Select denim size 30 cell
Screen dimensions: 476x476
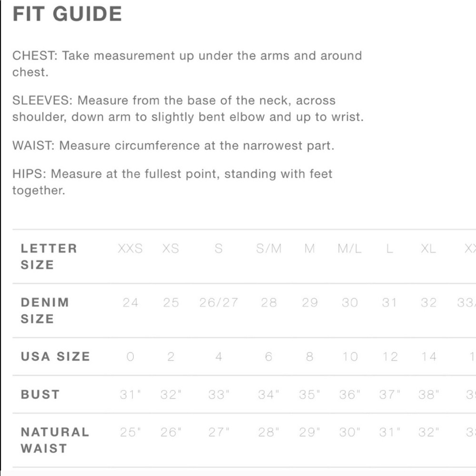point(350,302)
